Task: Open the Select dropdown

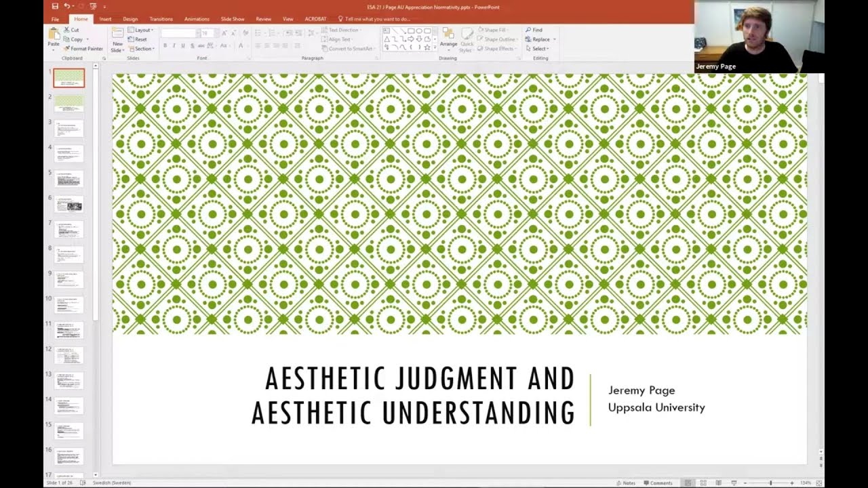Action: click(x=538, y=49)
